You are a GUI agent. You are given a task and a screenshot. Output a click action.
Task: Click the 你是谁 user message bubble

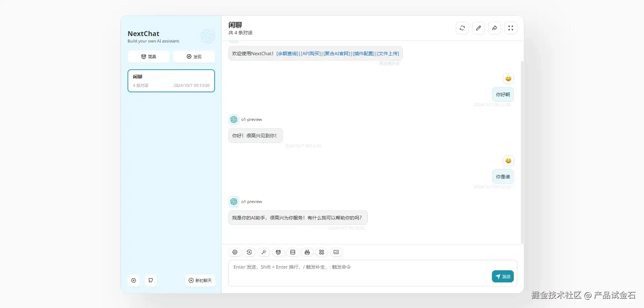(503, 177)
